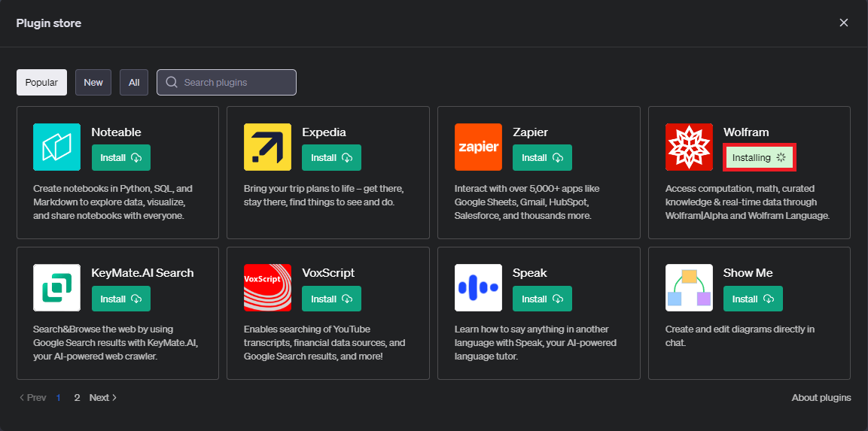Go to Next page of plugins
Image resolution: width=868 pixels, height=431 pixels.
coord(103,397)
